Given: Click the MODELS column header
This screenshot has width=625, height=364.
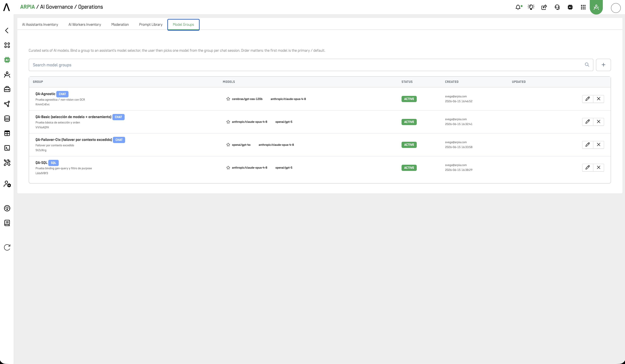Looking at the screenshot, I should click(x=229, y=82).
